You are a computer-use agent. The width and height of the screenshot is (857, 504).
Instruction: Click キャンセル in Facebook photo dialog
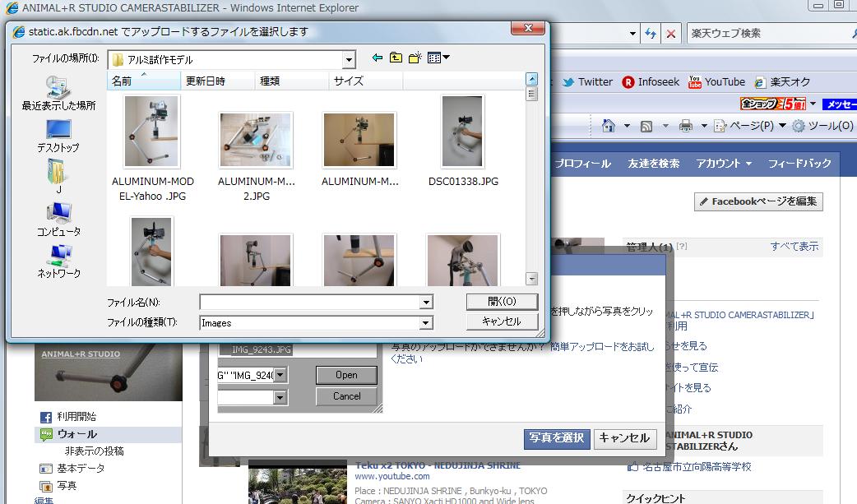pos(623,438)
